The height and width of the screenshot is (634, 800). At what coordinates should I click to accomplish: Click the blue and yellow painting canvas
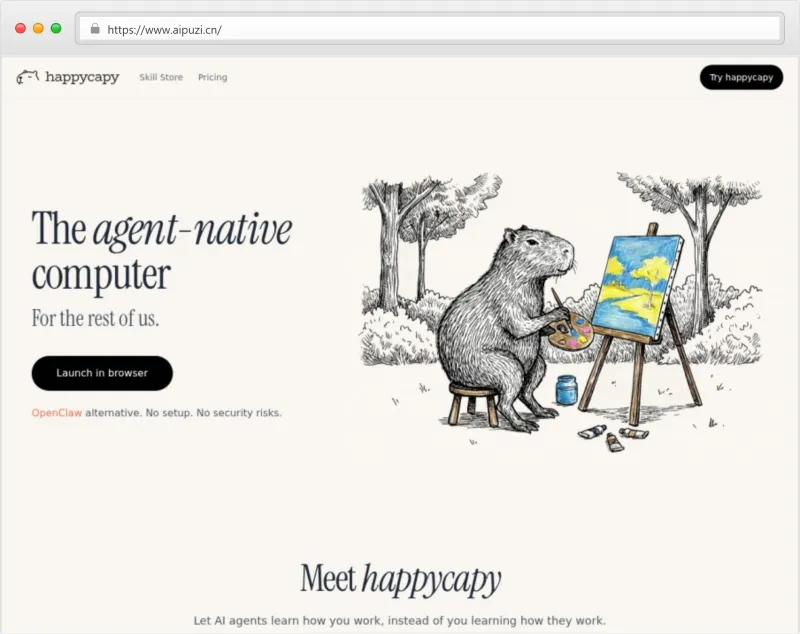point(639,287)
